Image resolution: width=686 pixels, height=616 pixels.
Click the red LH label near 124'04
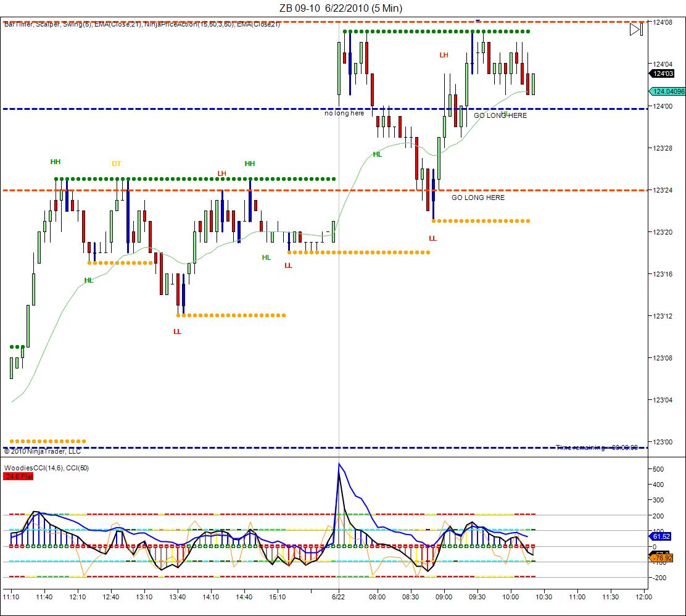[x=444, y=55]
